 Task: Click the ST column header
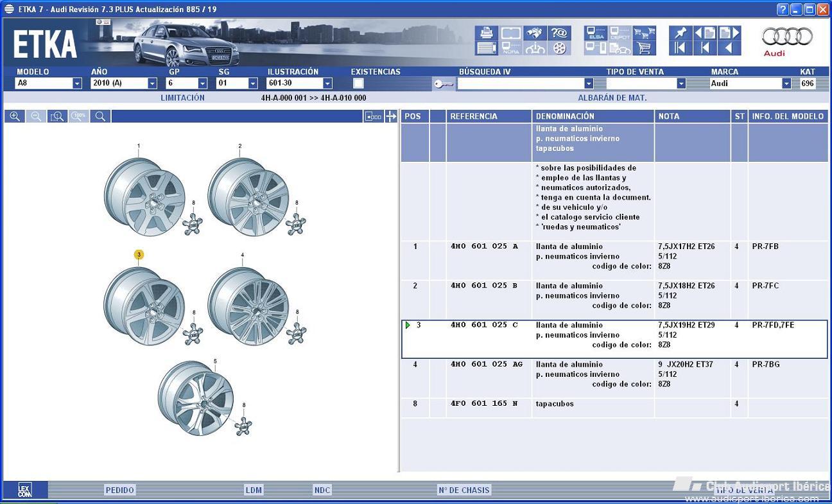(x=740, y=116)
